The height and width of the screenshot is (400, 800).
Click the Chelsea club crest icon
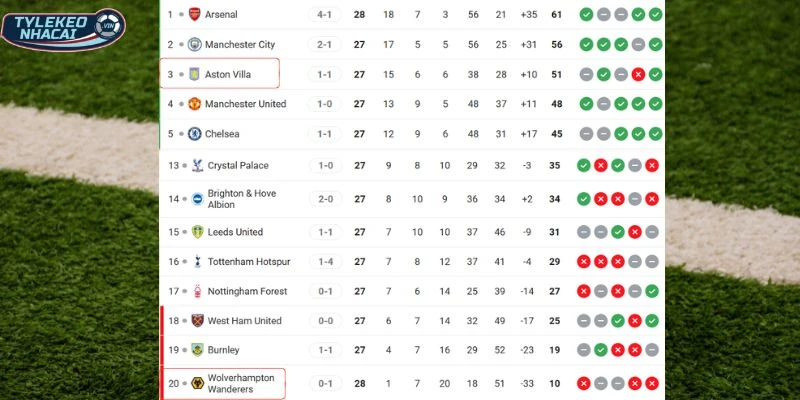(x=195, y=134)
